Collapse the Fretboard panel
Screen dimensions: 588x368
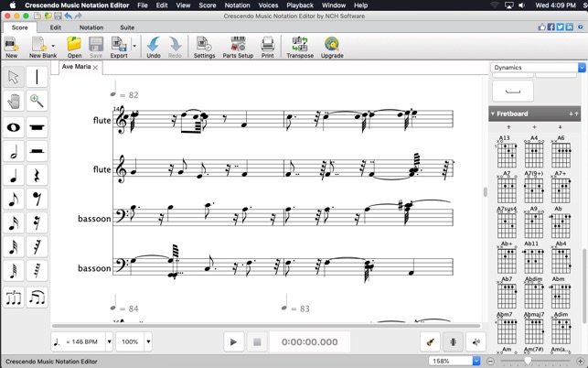point(492,114)
